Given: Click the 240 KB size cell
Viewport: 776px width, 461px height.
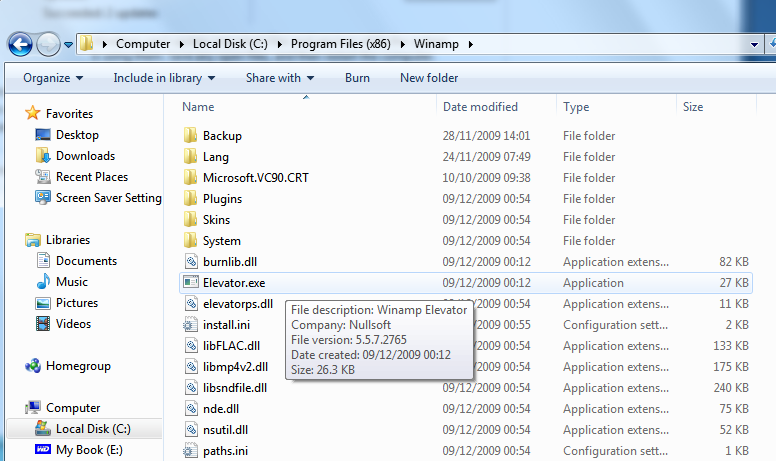Looking at the screenshot, I should (x=731, y=388).
